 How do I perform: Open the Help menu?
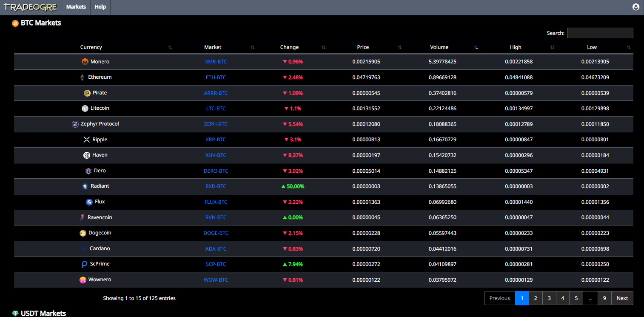100,7
